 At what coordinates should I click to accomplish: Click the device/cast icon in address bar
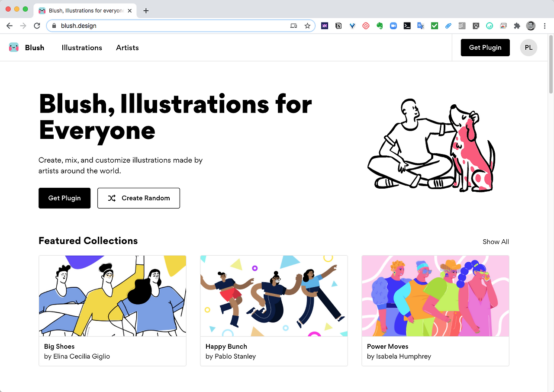click(x=293, y=26)
